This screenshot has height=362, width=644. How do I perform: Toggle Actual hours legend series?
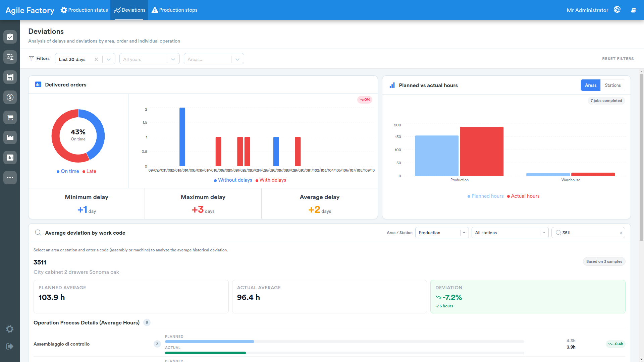tap(523, 196)
